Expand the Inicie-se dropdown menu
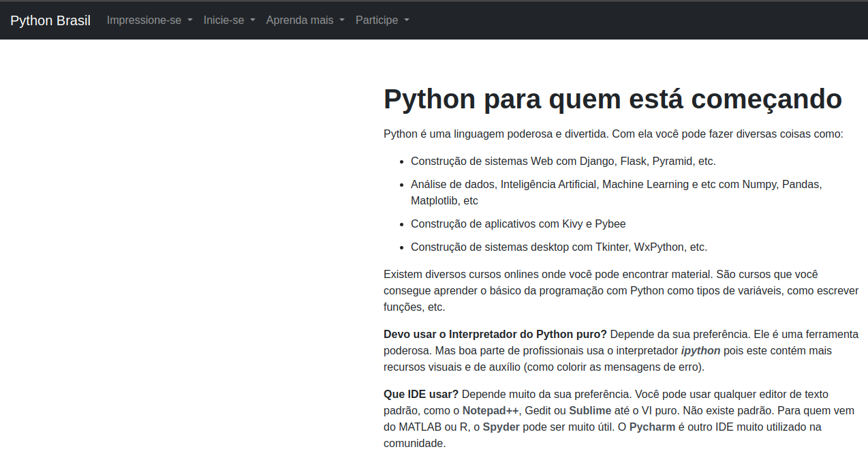Image resolution: width=868 pixels, height=460 pixels. [x=223, y=20]
